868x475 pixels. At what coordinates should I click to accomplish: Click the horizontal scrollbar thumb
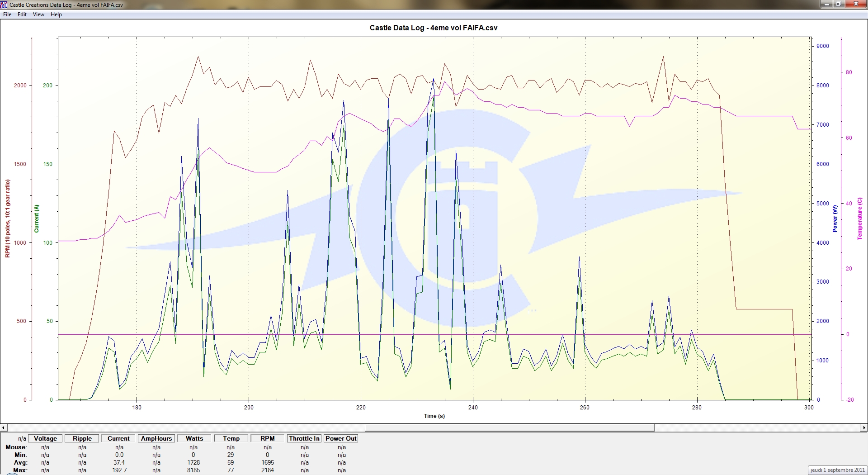509,427
